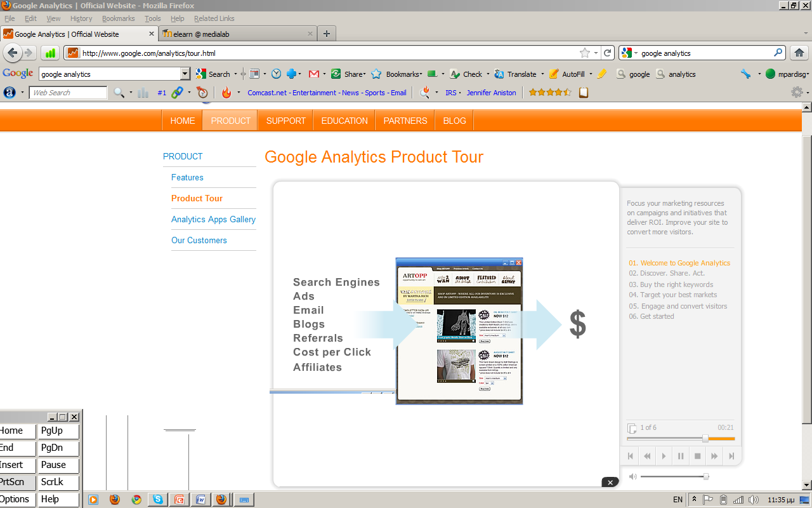The height and width of the screenshot is (508, 812).
Task: Click the Ask Web Search input field
Action: click(68, 93)
